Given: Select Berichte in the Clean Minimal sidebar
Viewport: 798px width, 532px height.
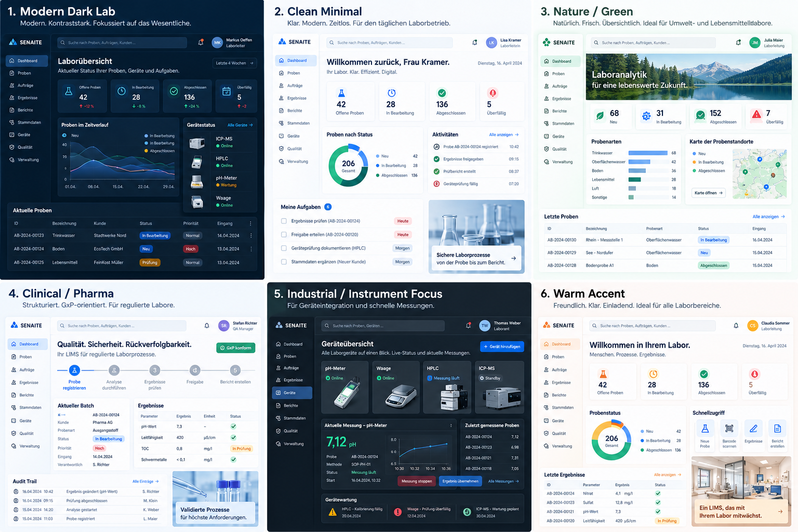Looking at the screenshot, I should click(x=295, y=111).
